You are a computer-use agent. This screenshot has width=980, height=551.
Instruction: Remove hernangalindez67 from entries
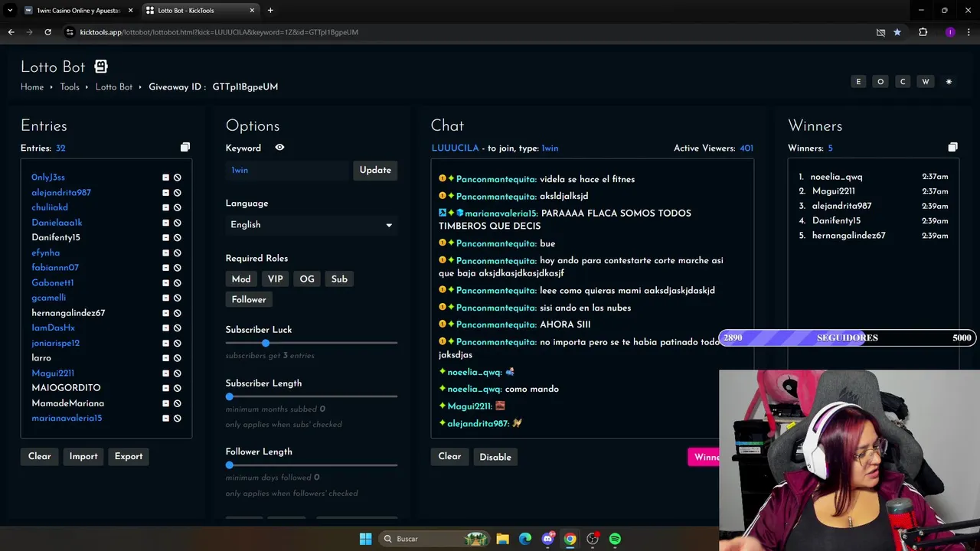tap(165, 313)
